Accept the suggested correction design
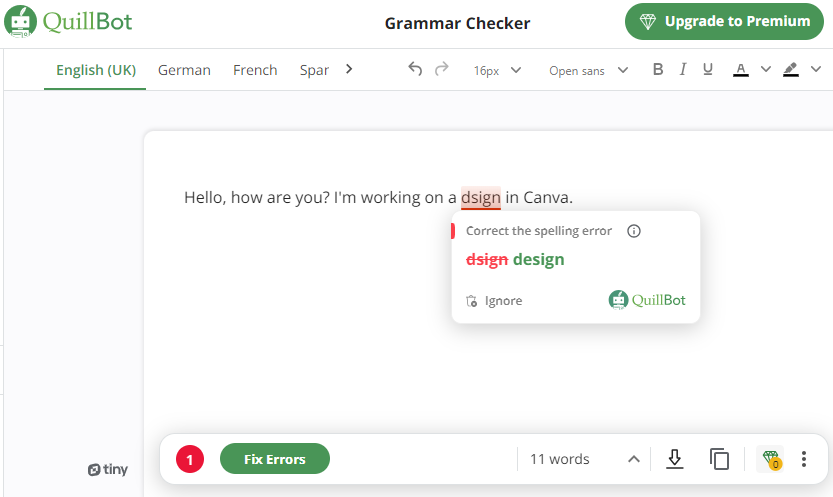 click(539, 260)
